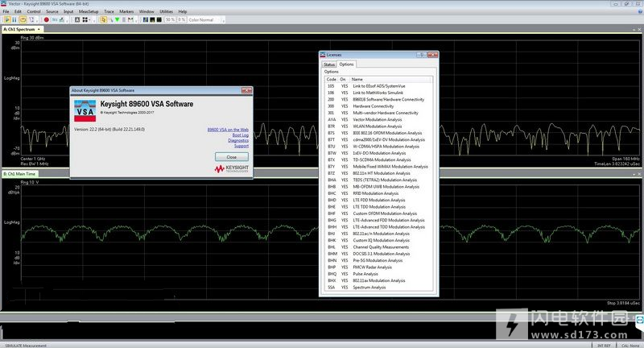Screen dimensions: 644x348
Task: Click Close button in About dialog
Action: click(232, 157)
